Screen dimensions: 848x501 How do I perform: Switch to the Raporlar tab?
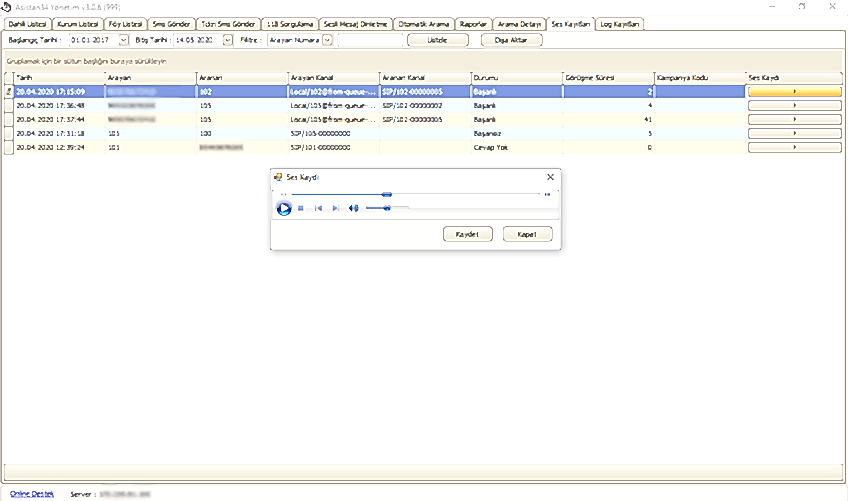(473, 23)
